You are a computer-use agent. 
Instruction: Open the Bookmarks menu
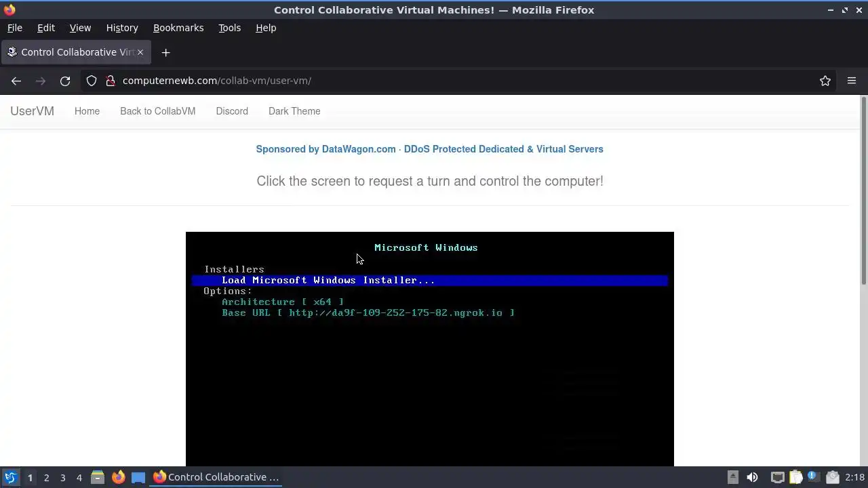pos(178,28)
